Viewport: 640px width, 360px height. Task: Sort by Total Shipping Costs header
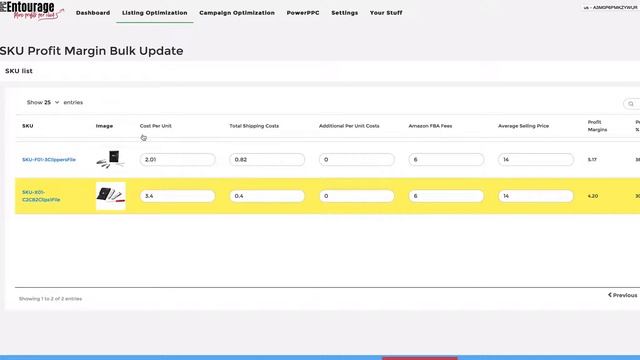coord(254,126)
